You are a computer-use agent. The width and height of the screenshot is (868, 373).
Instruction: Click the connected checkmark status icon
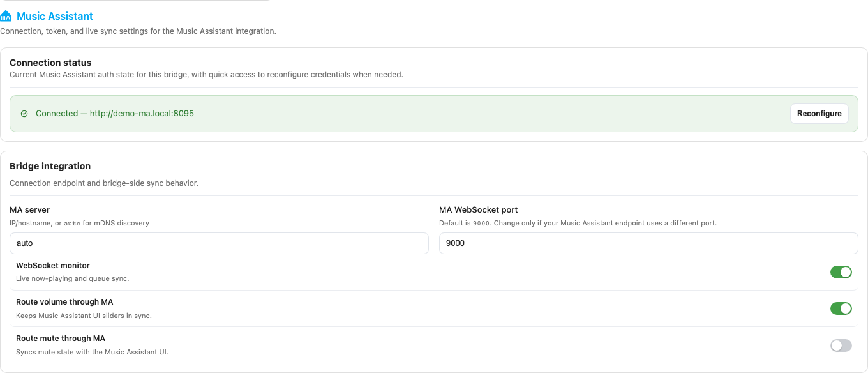24,114
